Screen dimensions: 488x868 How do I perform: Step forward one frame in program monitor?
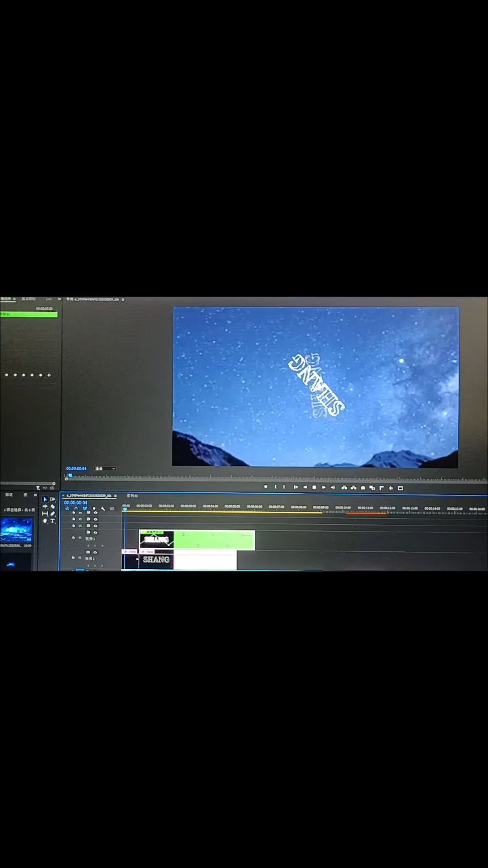(x=323, y=487)
